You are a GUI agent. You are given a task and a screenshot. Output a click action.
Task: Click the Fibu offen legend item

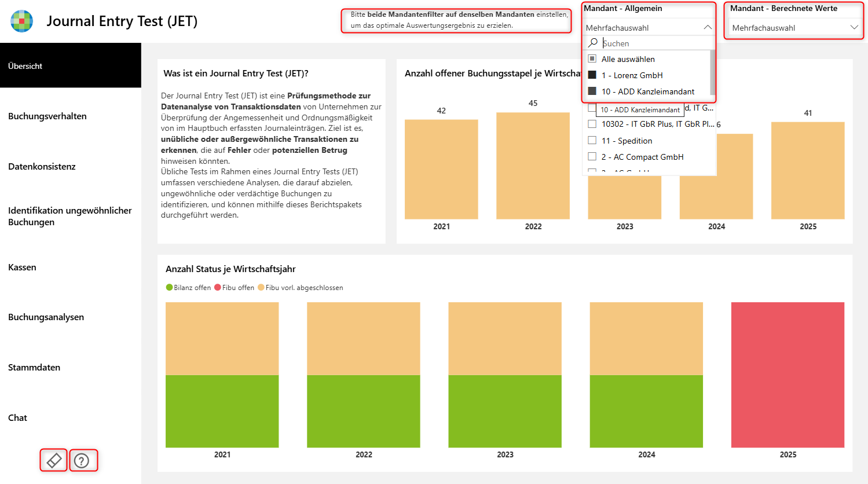pos(234,288)
